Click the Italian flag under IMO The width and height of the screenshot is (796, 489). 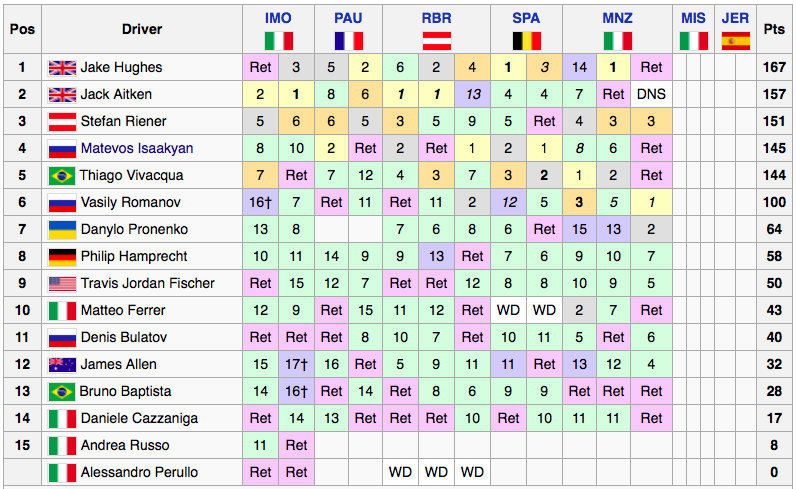click(279, 41)
